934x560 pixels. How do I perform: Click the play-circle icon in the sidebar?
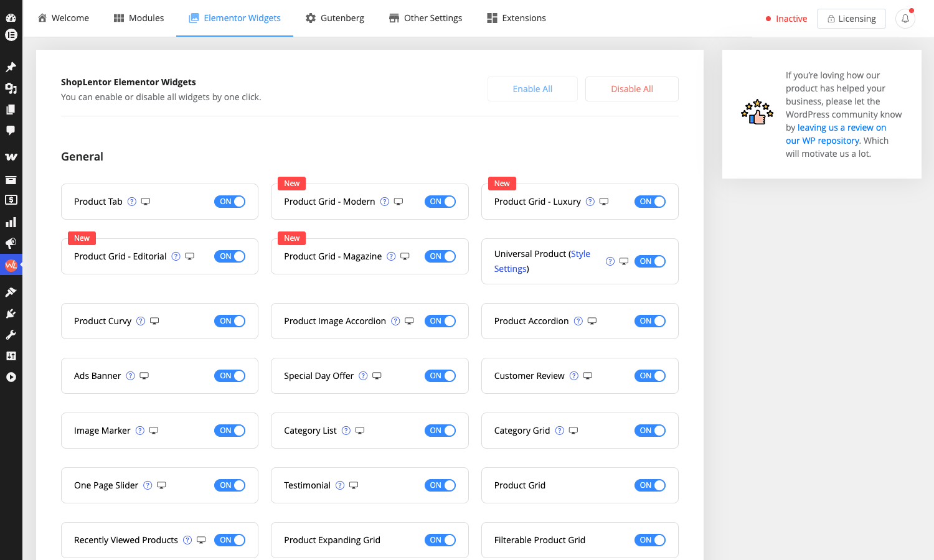coord(11,377)
